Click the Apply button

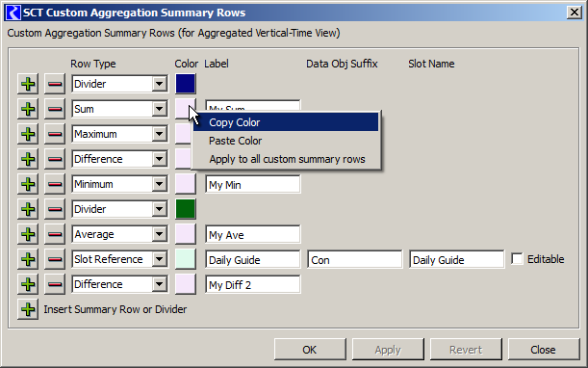tap(388, 350)
